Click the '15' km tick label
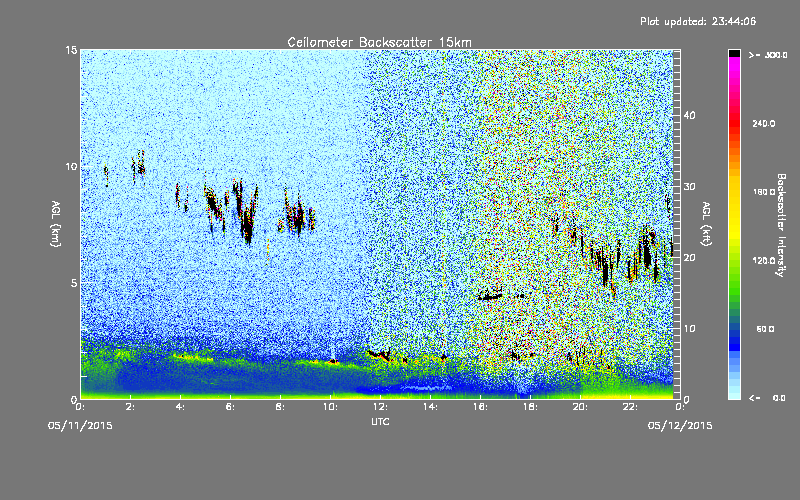The height and width of the screenshot is (500, 800). click(x=71, y=50)
